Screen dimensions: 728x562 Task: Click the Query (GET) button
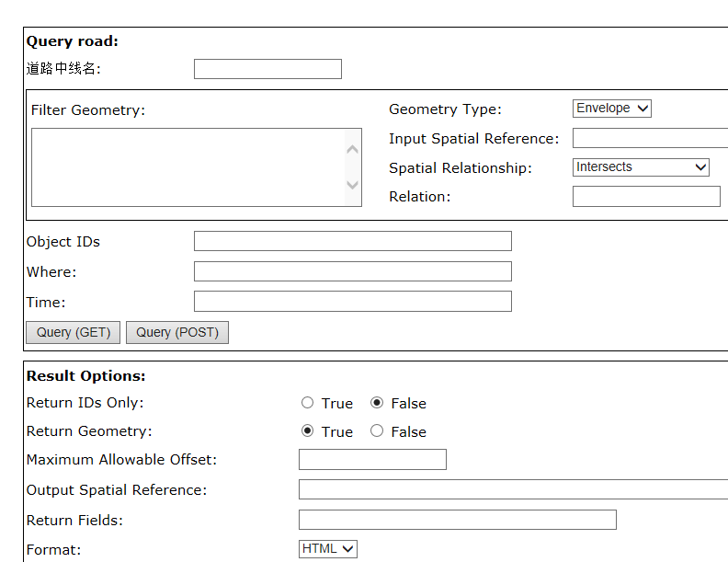pyautogui.click(x=74, y=332)
